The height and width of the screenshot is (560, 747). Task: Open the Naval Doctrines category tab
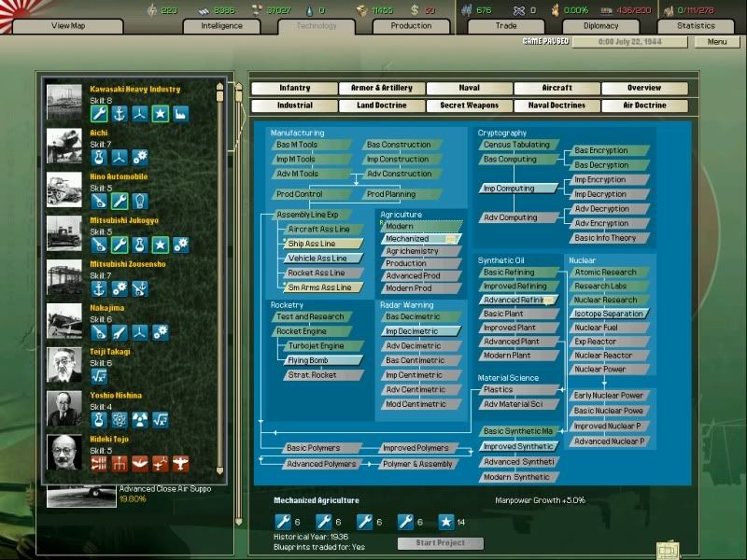[557, 105]
